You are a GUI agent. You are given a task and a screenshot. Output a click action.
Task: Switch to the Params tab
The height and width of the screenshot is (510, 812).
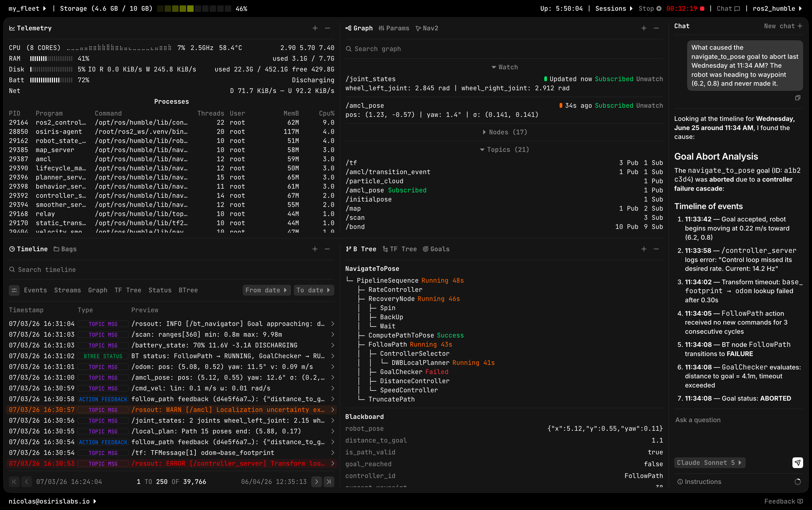point(394,28)
